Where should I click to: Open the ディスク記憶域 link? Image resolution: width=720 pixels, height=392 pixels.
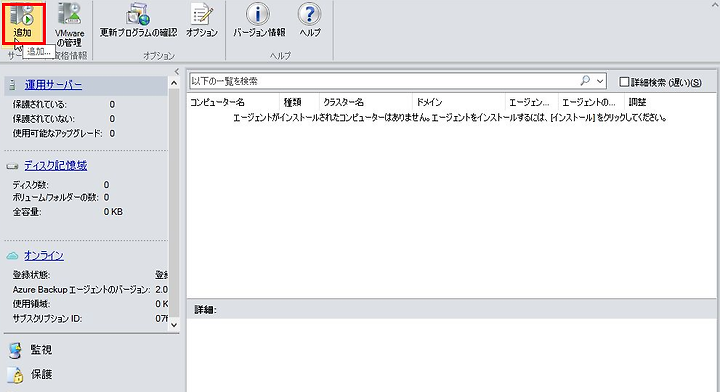(x=56, y=166)
